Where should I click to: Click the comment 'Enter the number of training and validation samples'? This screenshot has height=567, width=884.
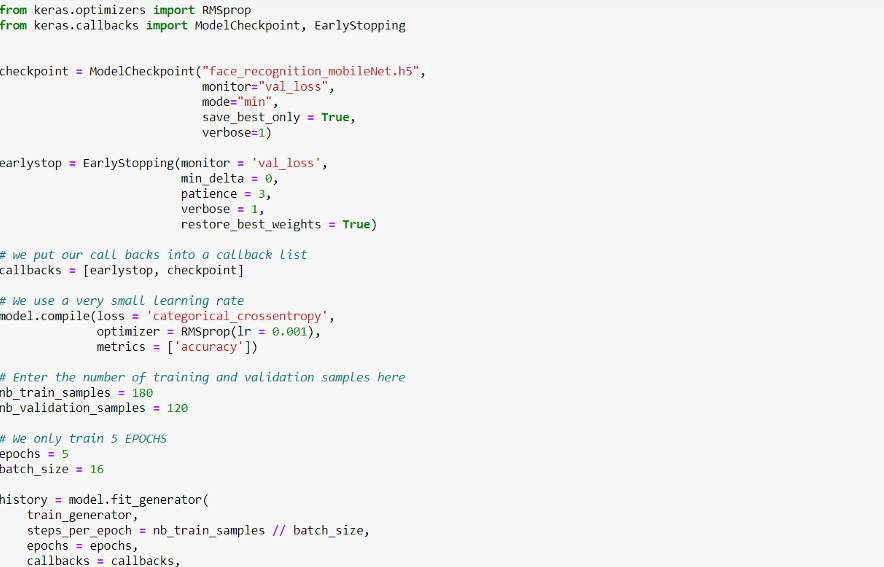point(202,378)
